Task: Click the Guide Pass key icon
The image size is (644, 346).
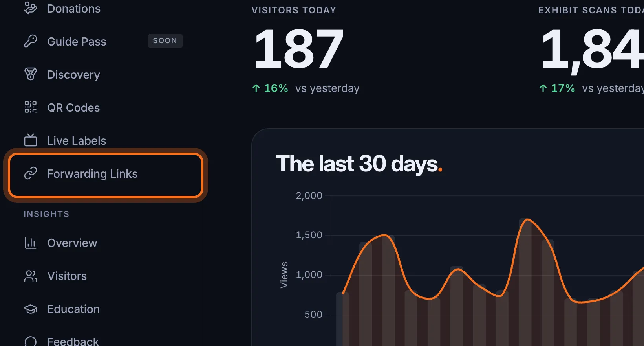Action: point(31,41)
